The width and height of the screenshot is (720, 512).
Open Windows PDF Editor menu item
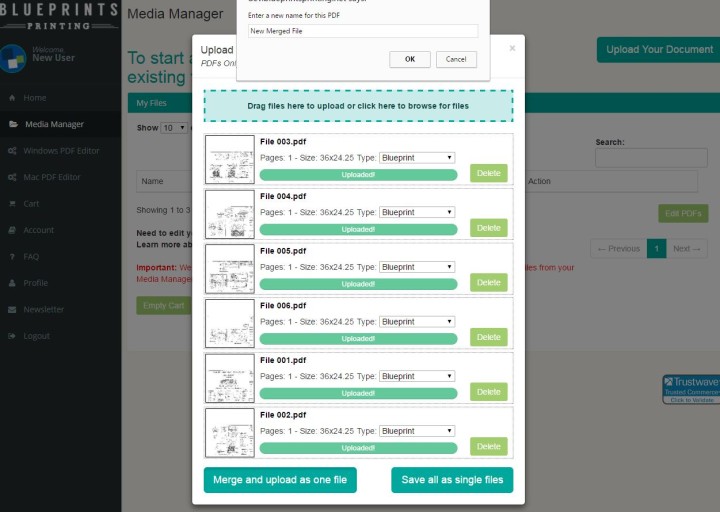[61, 151]
